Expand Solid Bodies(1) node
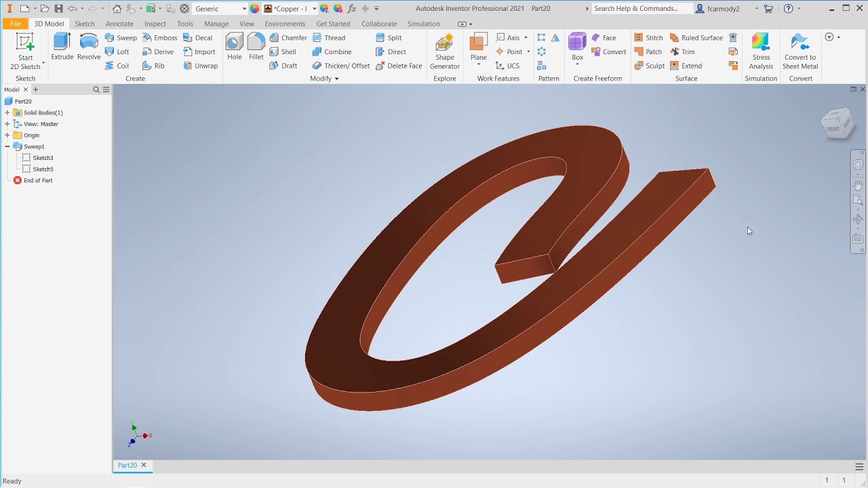This screenshot has height=488, width=868. pos(7,113)
